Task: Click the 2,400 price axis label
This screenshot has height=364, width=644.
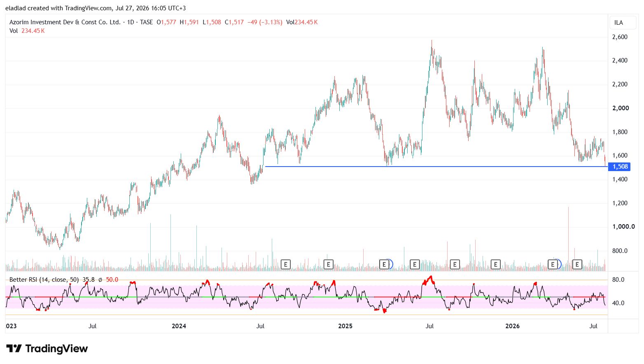Action: (x=620, y=60)
